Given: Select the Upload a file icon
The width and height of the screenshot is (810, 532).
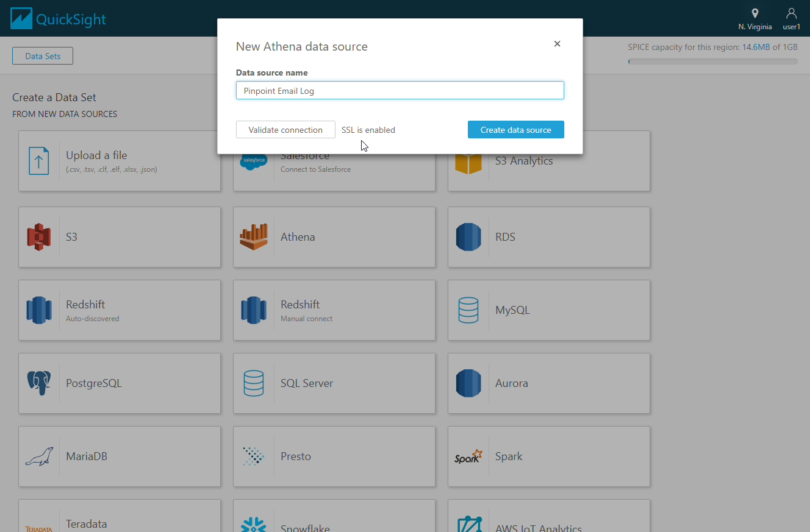Looking at the screenshot, I should click(39, 161).
